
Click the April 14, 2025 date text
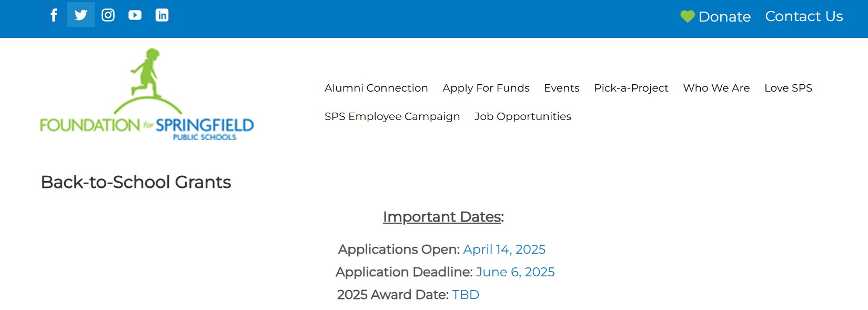[504, 249]
